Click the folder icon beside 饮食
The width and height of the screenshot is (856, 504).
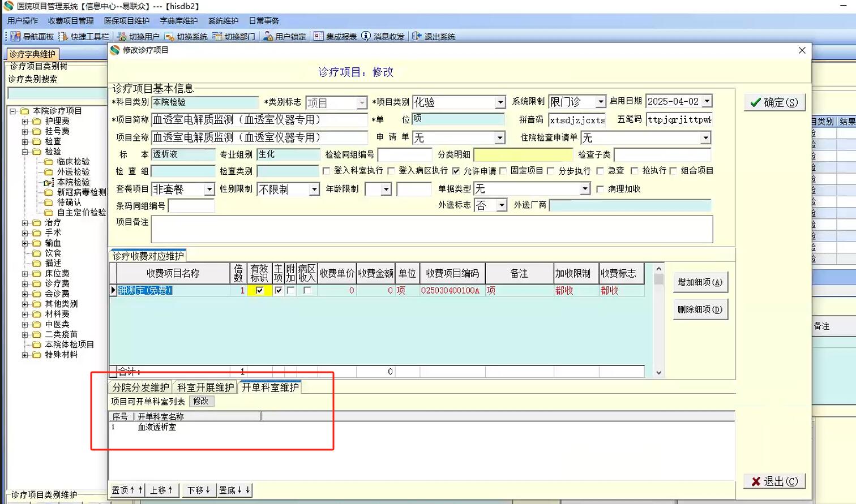click(37, 253)
